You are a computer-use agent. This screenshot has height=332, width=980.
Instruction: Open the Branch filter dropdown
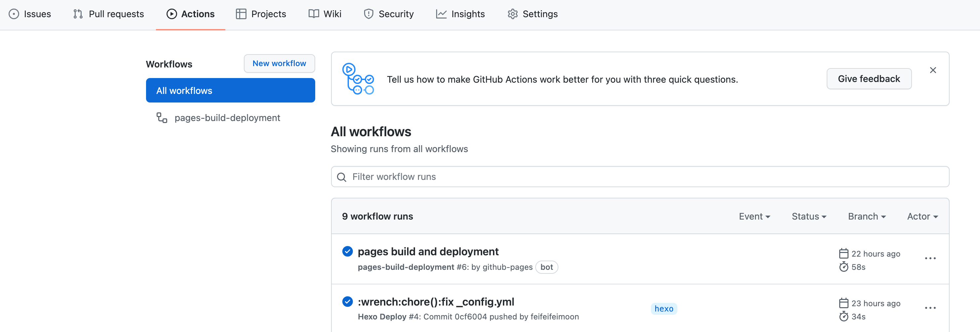tap(866, 216)
